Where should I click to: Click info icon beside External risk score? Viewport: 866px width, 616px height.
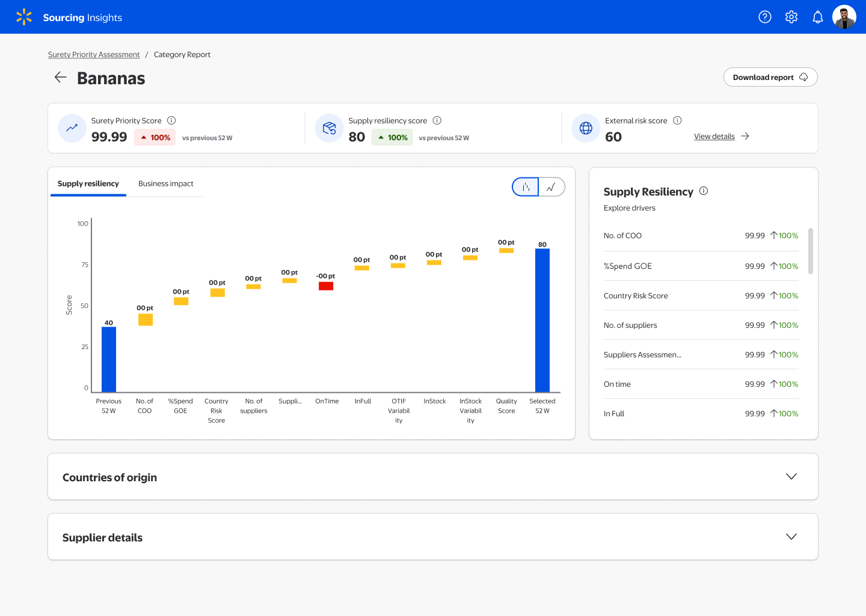click(x=677, y=120)
